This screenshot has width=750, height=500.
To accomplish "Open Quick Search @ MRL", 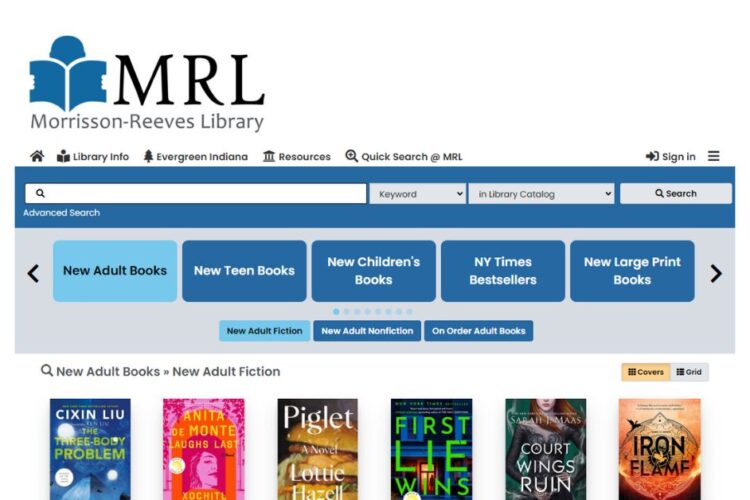I will pos(404,156).
